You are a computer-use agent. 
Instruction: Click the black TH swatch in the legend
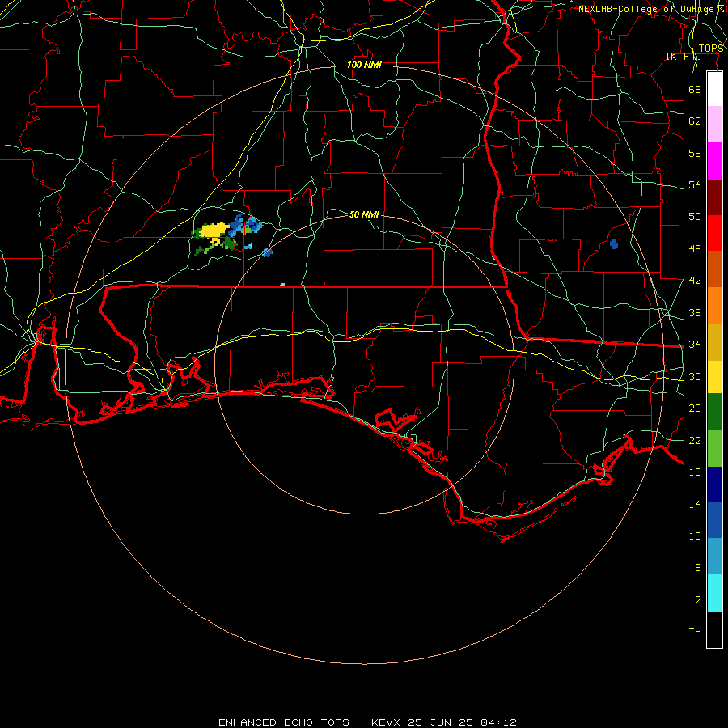(x=714, y=629)
